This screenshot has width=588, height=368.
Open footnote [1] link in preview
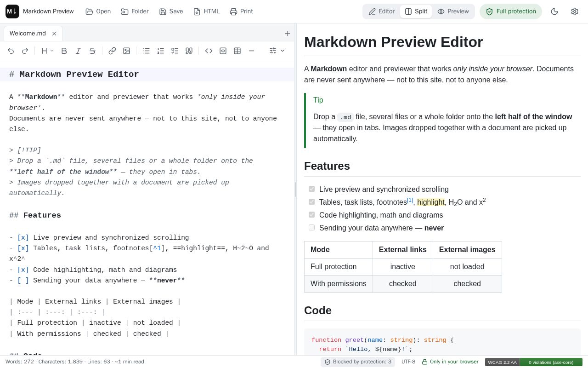[410, 200]
